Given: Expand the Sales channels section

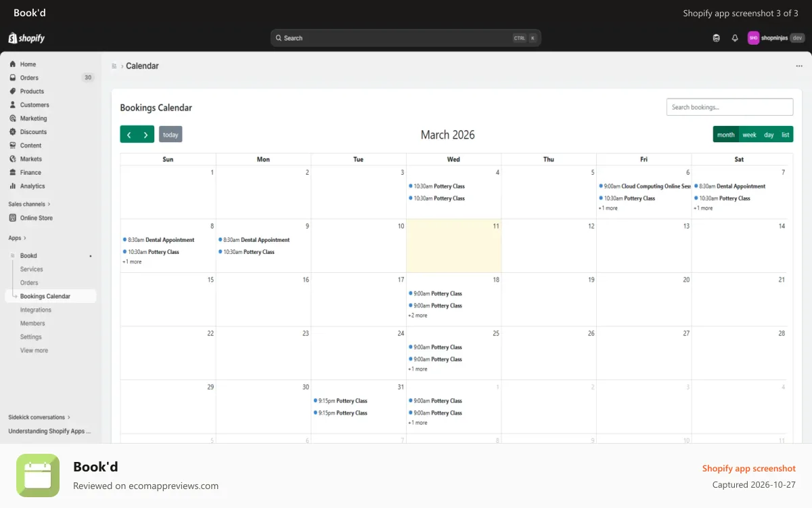Looking at the screenshot, I should coord(29,204).
